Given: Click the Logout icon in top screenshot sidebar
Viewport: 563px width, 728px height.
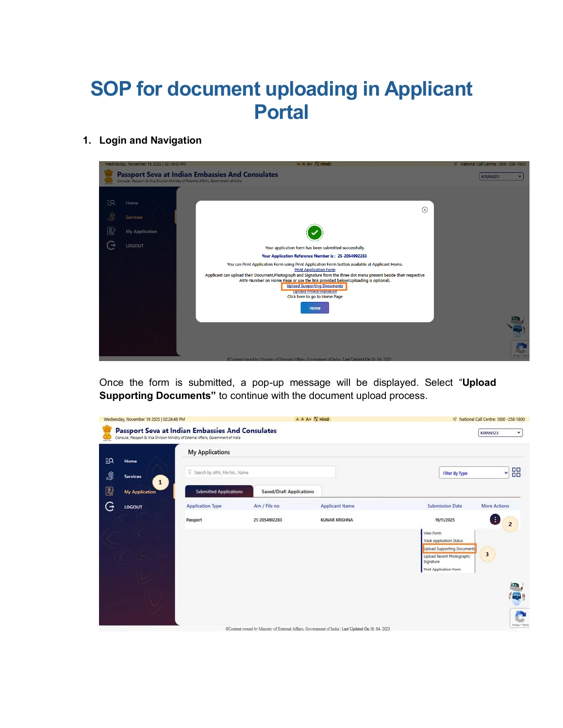Looking at the screenshot, I should (x=111, y=245).
